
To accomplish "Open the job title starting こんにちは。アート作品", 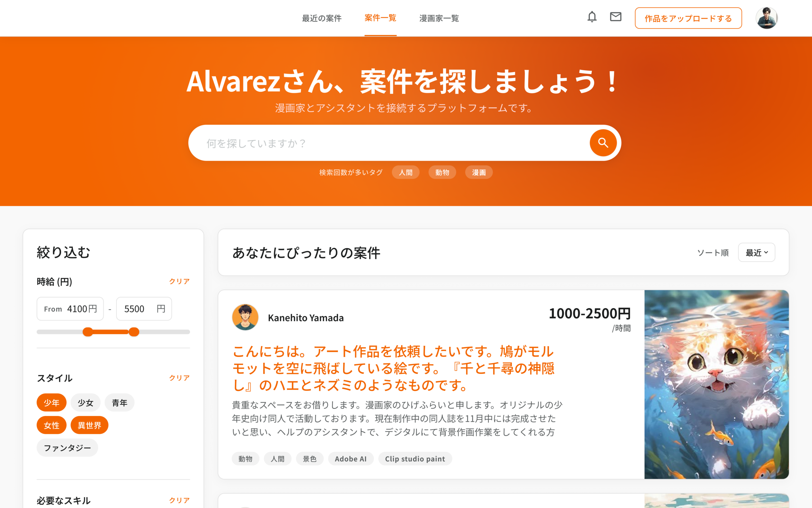I will click(393, 368).
